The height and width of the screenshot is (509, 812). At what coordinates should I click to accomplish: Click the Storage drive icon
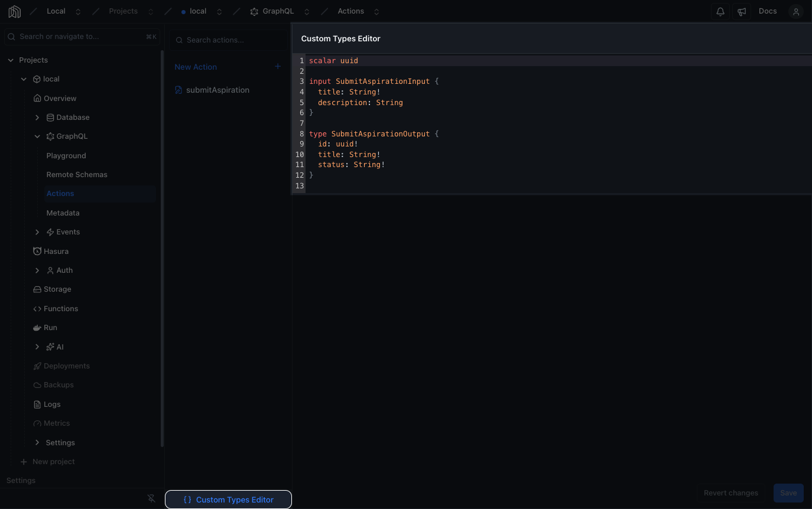(x=37, y=289)
